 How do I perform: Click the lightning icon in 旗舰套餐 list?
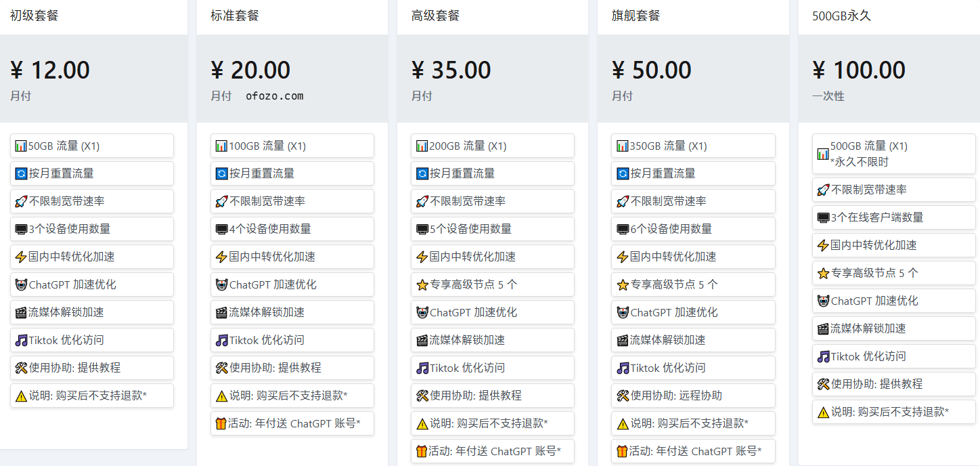click(623, 257)
